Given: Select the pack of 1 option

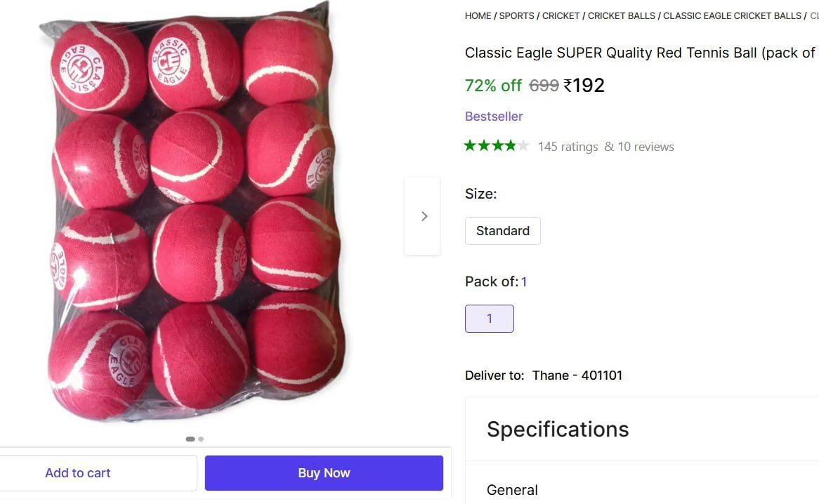Looking at the screenshot, I should coord(490,319).
